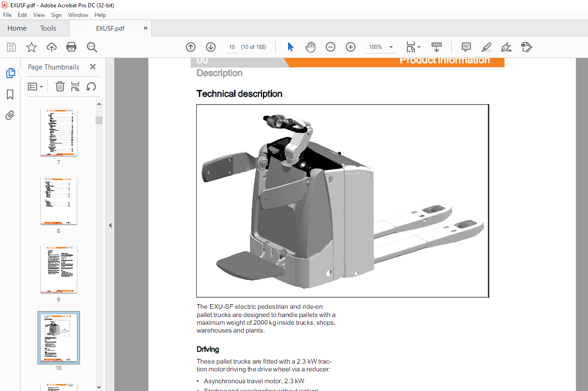Select page 7 thumbnail
Image resolution: width=588 pixels, height=391 pixels.
[x=59, y=132]
